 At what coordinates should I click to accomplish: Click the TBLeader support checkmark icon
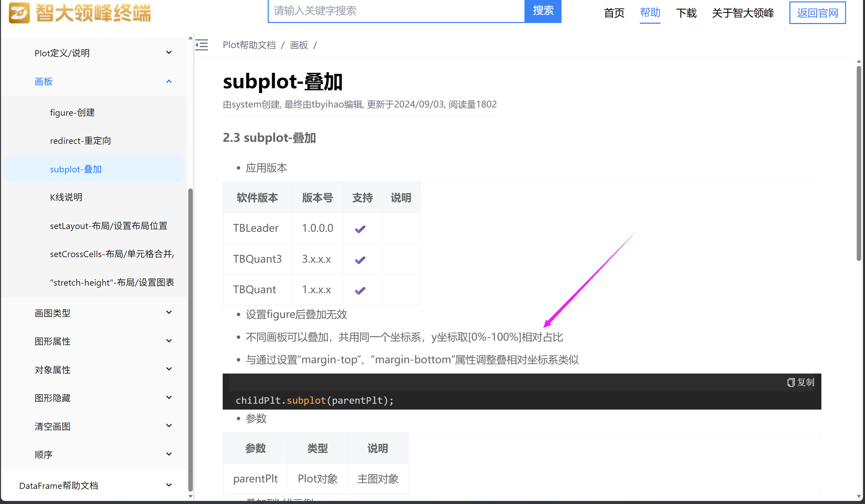click(360, 229)
